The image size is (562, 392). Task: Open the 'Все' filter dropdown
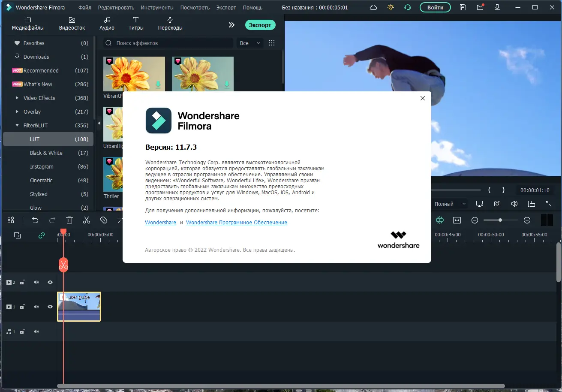pos(249,43)
